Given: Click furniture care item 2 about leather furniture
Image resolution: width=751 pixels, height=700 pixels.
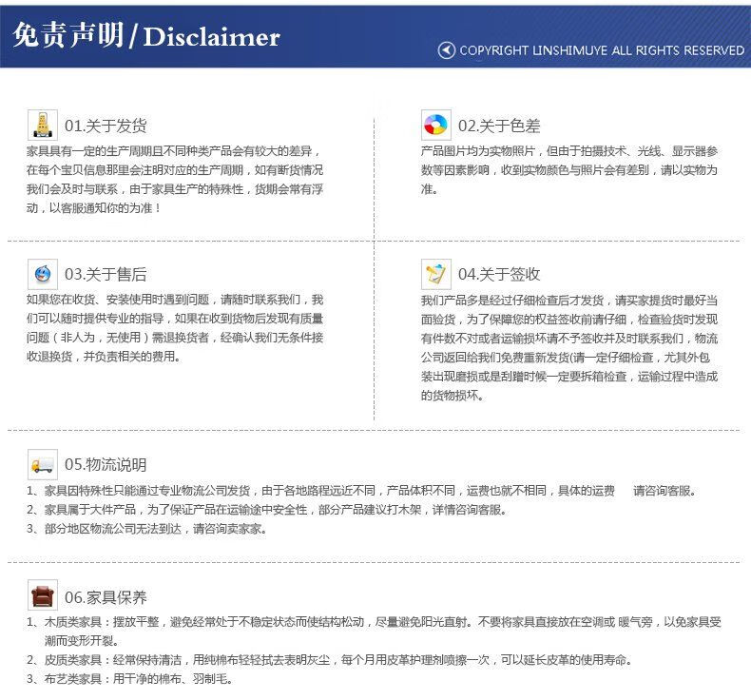Looking at the screenshot, I should pyautogui.click(x=329, y=660).
